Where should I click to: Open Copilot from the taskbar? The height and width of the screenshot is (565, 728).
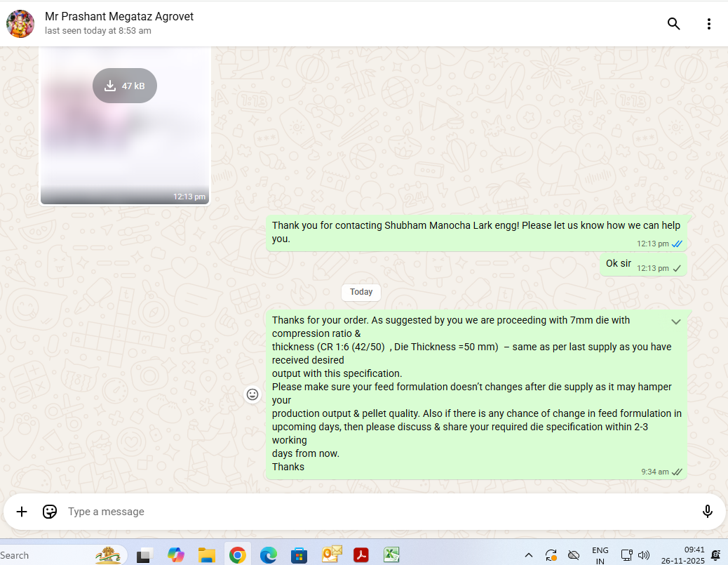click(175, 555)
